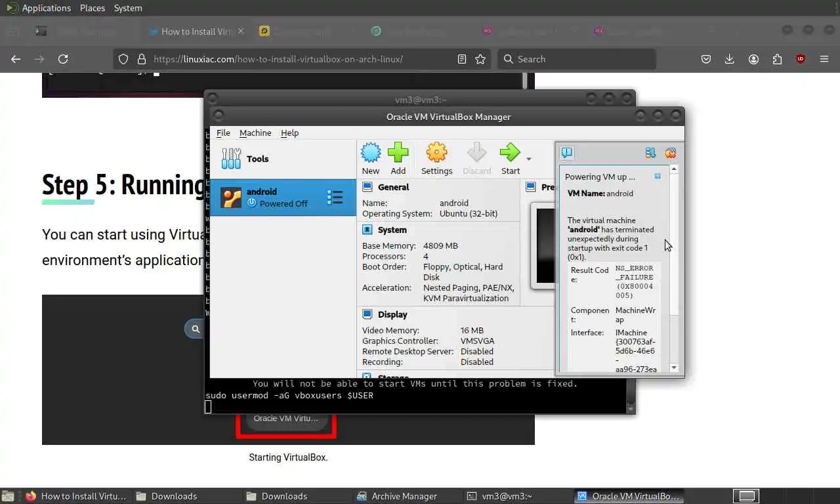Click the Display screen icon
Screen dimensions: 840x504
(367, 314)
